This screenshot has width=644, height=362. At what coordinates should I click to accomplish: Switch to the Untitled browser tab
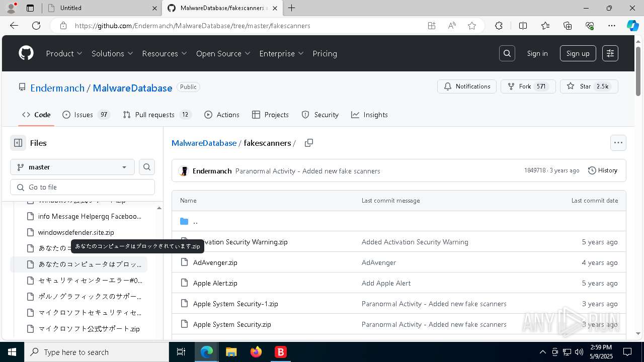tap(102, 8)
